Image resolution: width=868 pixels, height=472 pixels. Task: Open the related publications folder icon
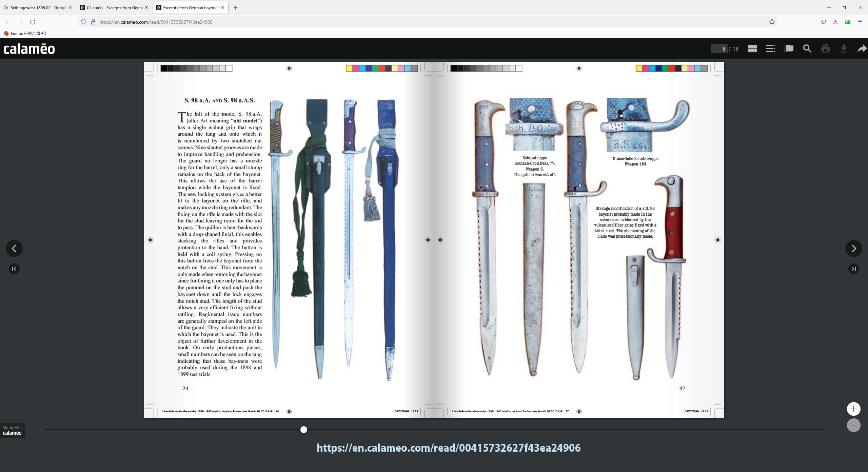[789, 49]
